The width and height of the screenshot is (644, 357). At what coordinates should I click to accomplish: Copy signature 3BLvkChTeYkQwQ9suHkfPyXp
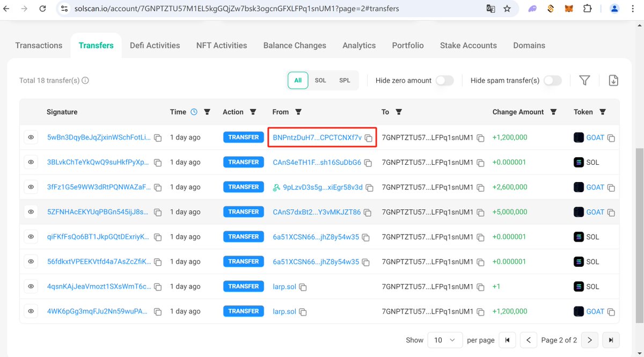[x=158, y=163]
